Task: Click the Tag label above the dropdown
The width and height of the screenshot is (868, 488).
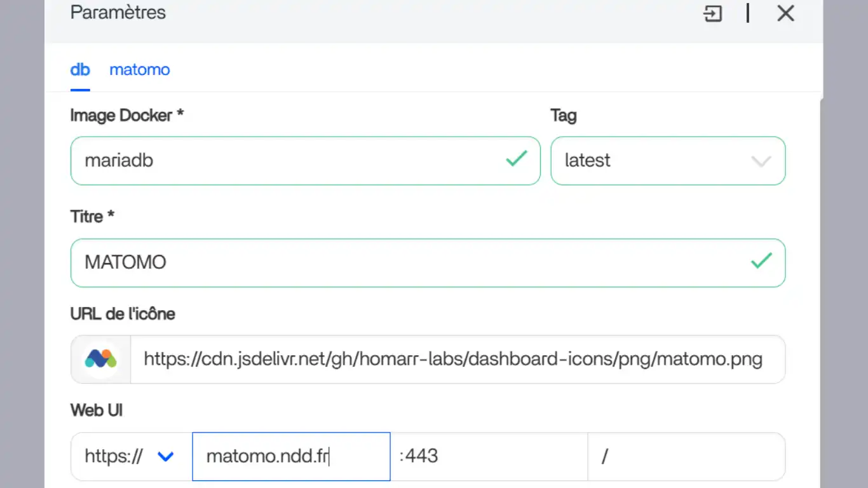Action: tap(563, 115)
